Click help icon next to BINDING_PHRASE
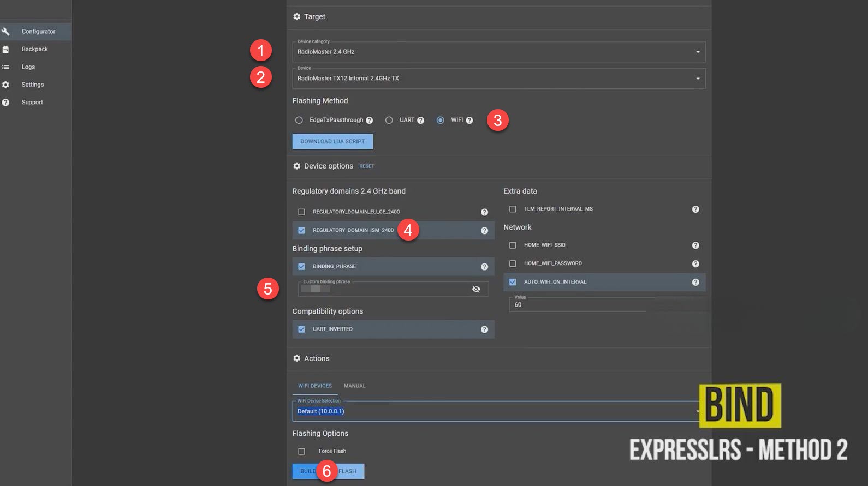868x486 pixels. [484, 267]
